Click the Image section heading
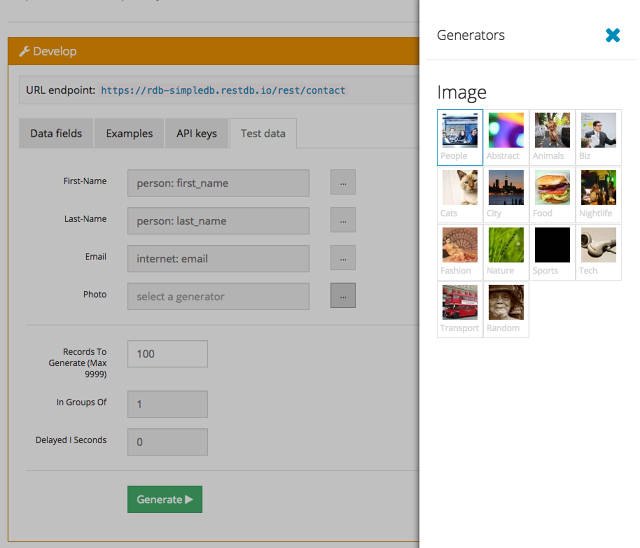640x548 pixels. pos(462,92)
